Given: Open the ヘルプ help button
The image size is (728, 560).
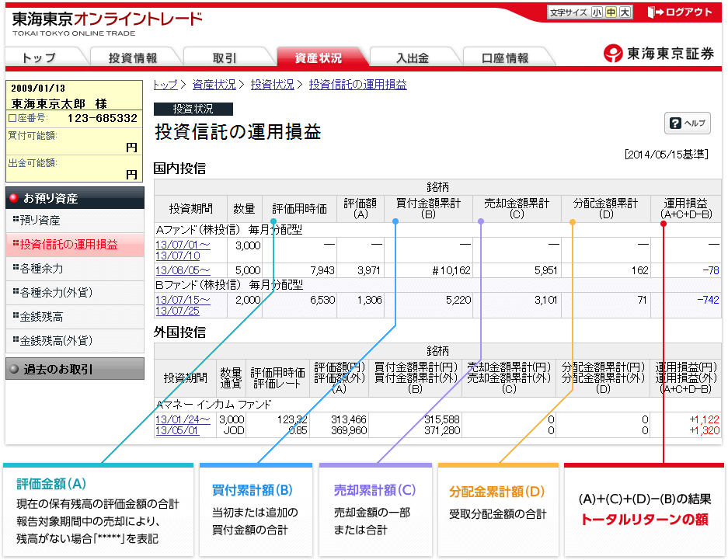Looking at the screenshot, I should [687, 123].
